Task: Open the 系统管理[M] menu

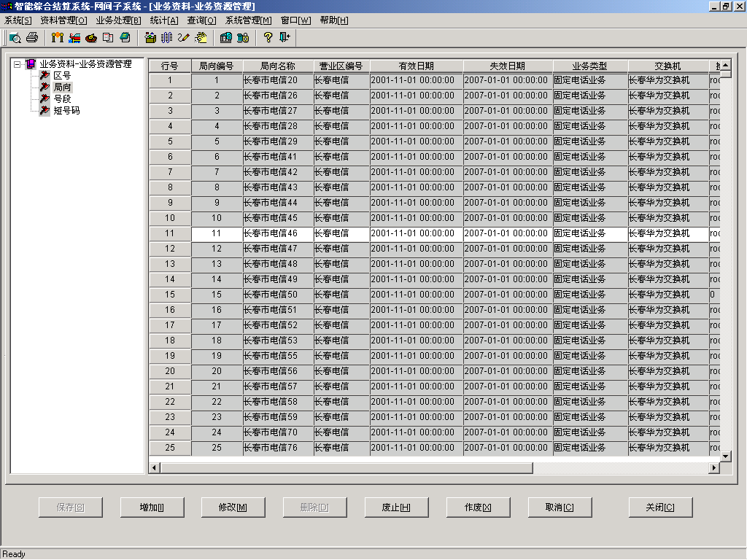Action: 248,20
